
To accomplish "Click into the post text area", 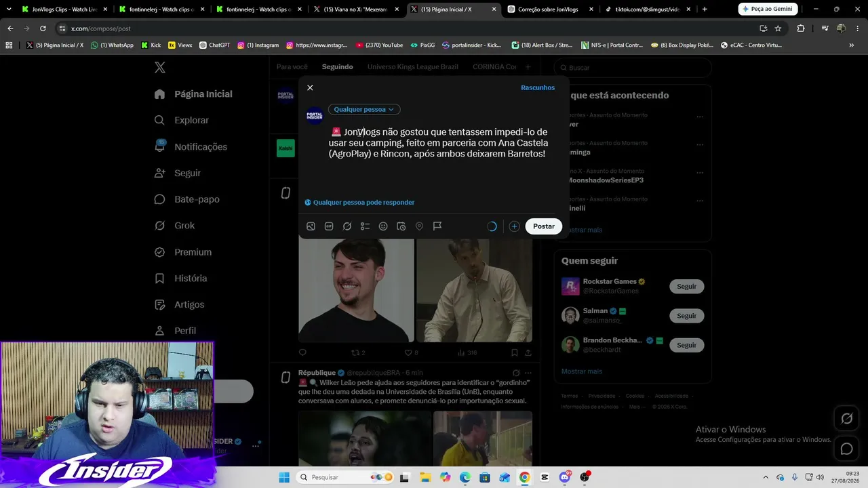I will pos(439,143).
